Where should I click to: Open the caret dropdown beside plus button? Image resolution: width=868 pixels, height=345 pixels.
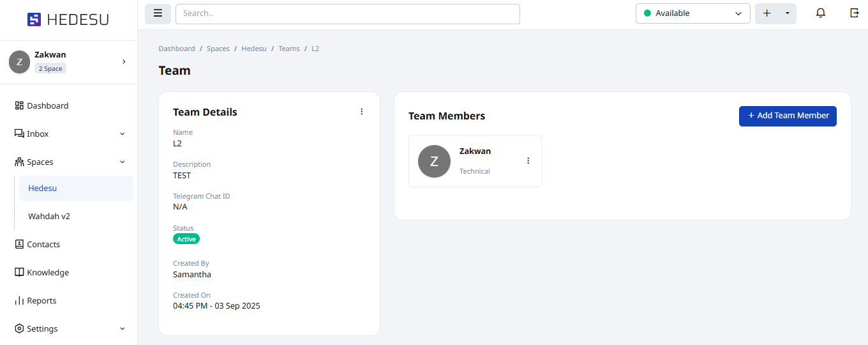tap(787, 13)
